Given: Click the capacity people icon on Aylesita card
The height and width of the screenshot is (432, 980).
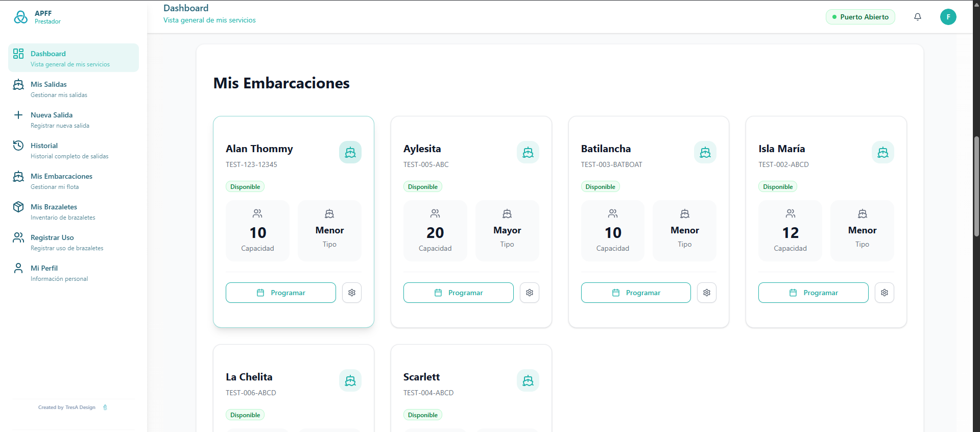Looking at the screenshot, I should [435, 213].
